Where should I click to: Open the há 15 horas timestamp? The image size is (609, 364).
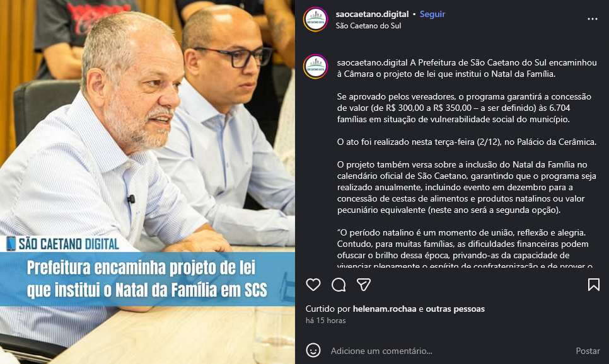(x=325, y=321)
